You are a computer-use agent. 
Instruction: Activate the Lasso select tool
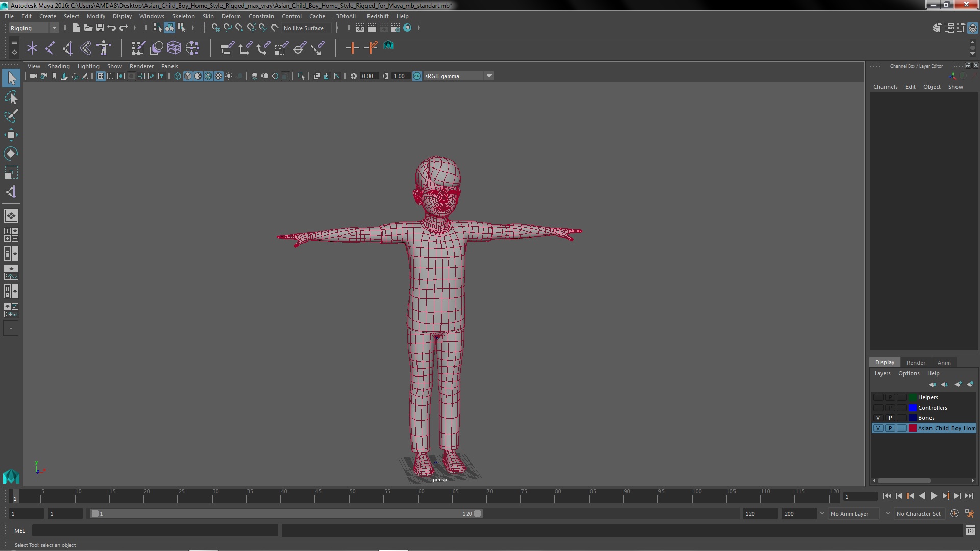pyautogui.click(x=11, y=97)
